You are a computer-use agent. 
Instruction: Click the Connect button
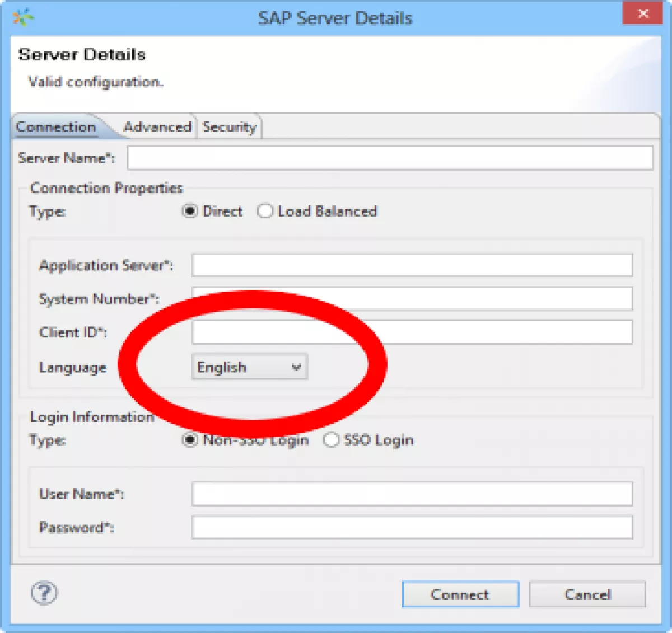click(460, 594)
